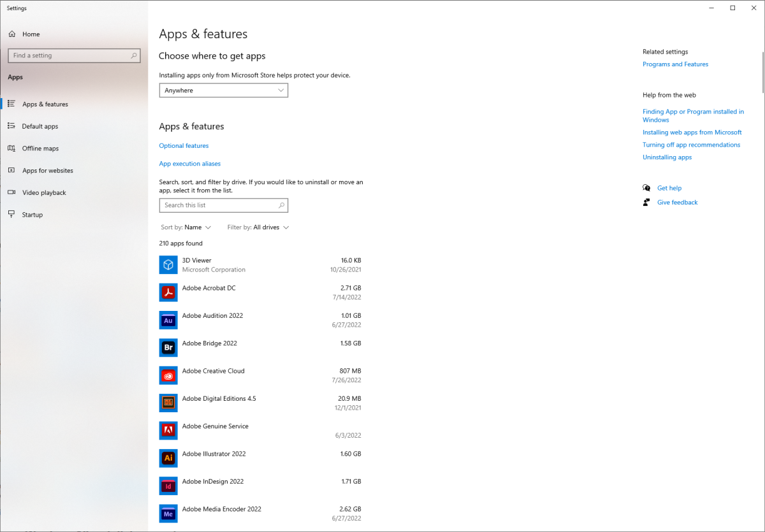This screenshot has height=532, width=765.
Task: Click the 807 MB size value
Action: click(350, 371)
